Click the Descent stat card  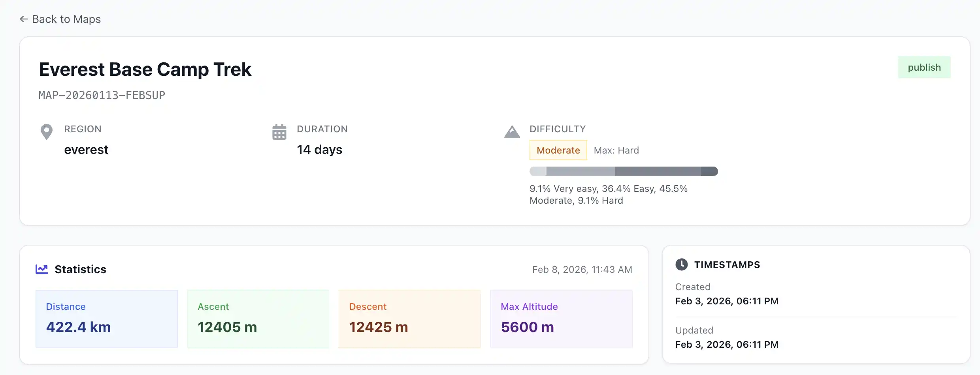(x=409, y=319)
